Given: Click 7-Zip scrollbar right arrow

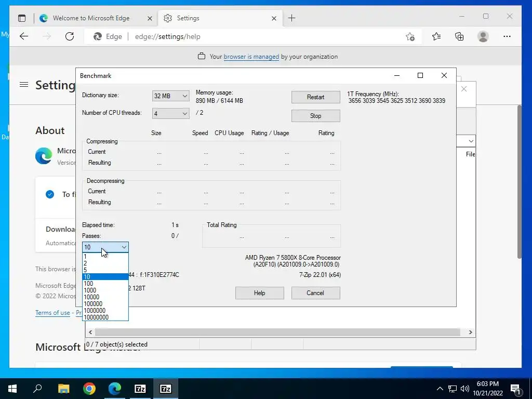Looking at the screenshot, I should coord(470,332).
